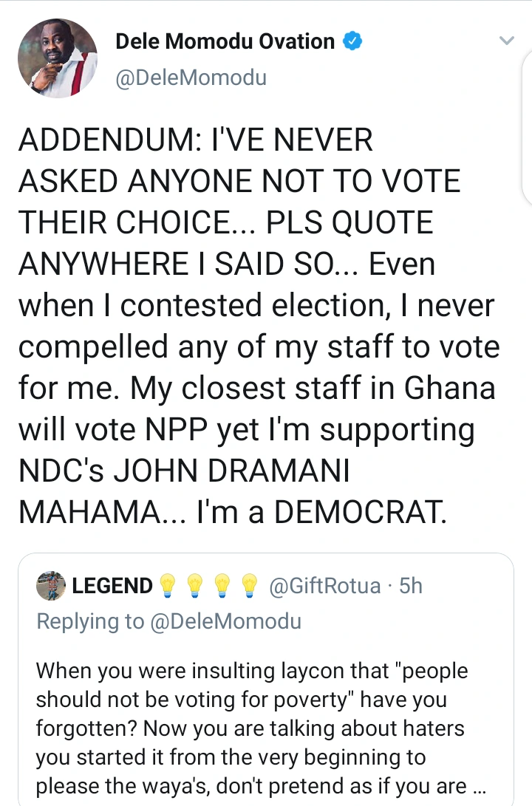The width and height of the screenshot is (532, 806).
Task: Open Dele Momodu's profile picture
Action: 56,58
